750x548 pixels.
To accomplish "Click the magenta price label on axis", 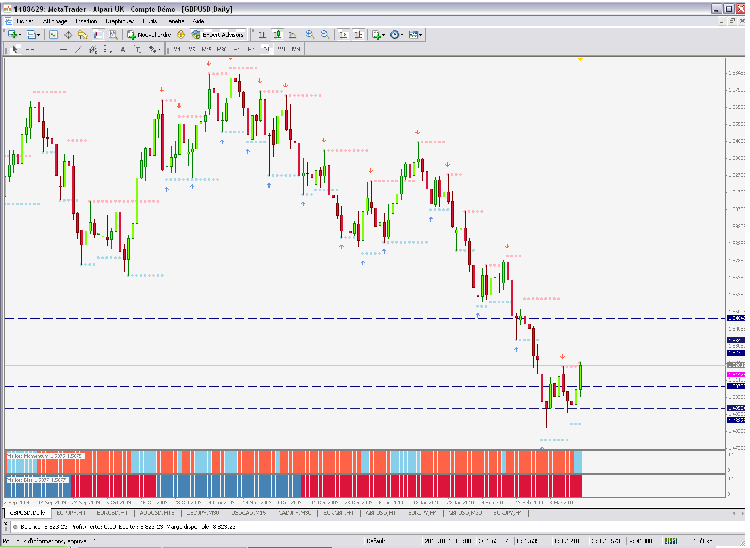I will pyautogui.click(x=736, y=374).
